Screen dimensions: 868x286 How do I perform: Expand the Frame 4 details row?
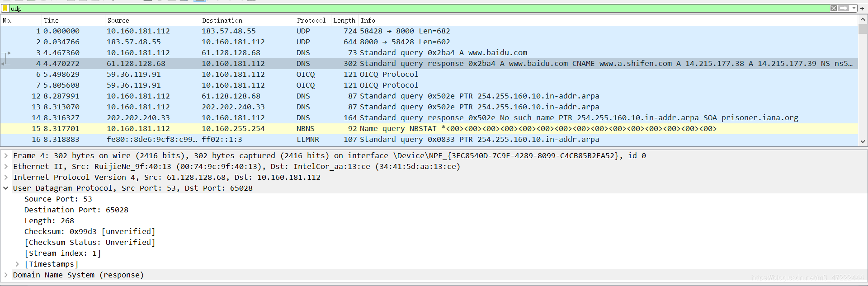pyautogui.click(x=6, y=155)
